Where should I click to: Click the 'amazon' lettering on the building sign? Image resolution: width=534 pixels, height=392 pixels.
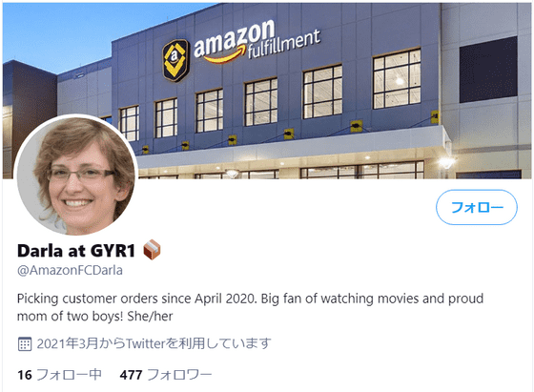[235, 37]
